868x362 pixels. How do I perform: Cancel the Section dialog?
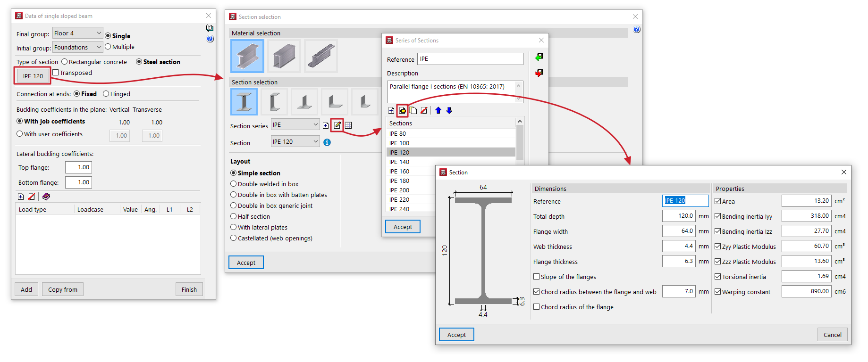tap(833, 335)
